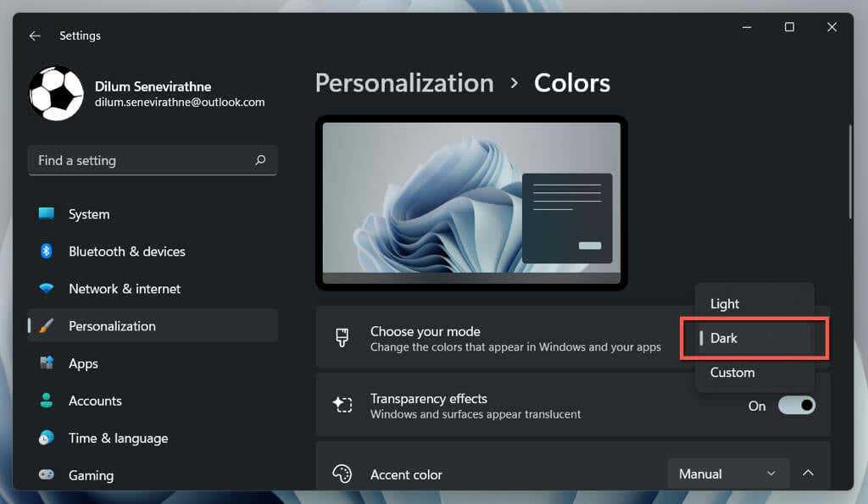Click the search magnifier icon
The image size is (868, 504).
coord(260,160)
